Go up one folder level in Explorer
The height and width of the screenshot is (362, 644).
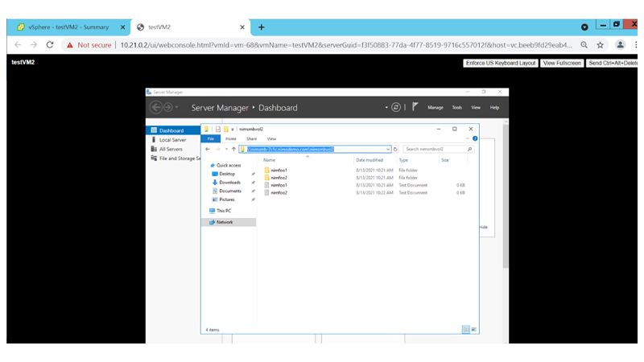pos(233,149)
